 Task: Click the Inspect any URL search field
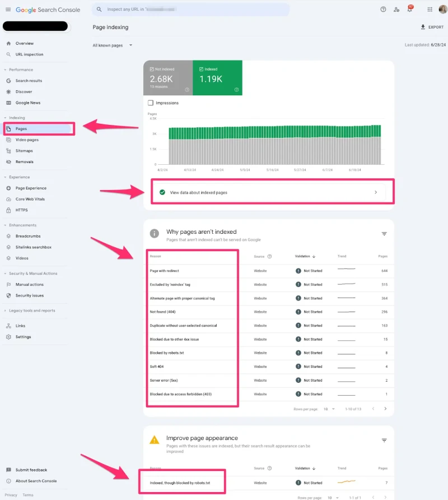coord(191,10)
